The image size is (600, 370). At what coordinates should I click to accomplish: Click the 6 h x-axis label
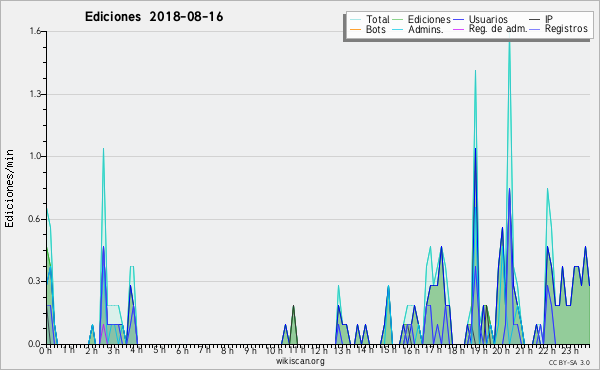pyautogui.click(x=182, y=350)
